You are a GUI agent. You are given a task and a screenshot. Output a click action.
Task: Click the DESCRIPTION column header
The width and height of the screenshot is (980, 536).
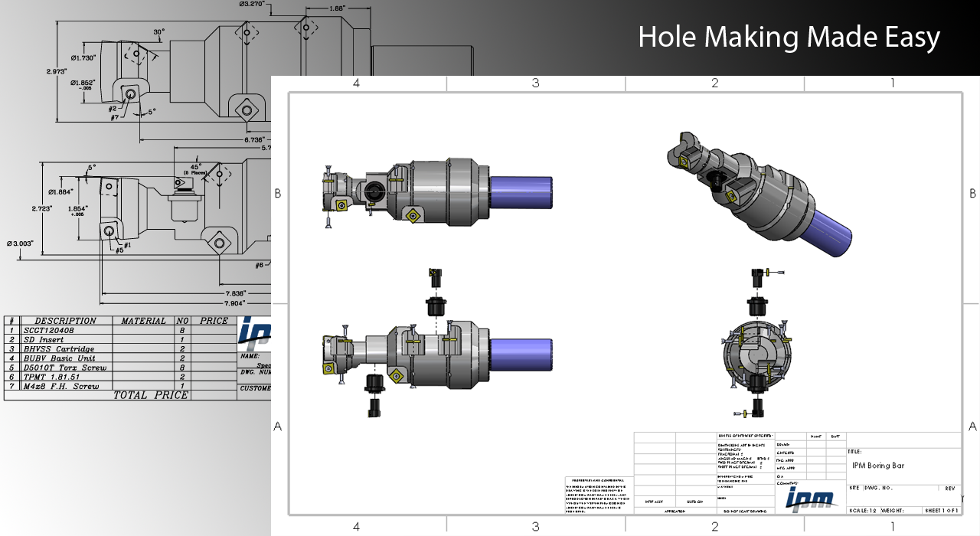[66, 321]
